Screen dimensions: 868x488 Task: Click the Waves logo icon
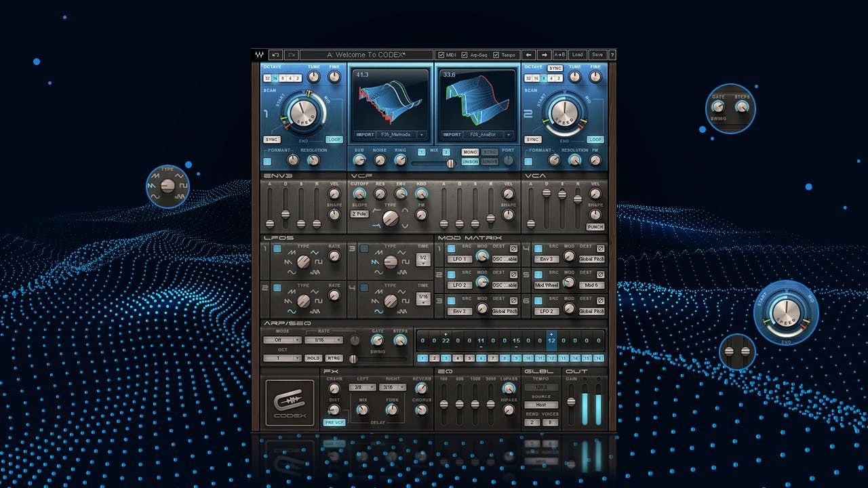(259, 55)
